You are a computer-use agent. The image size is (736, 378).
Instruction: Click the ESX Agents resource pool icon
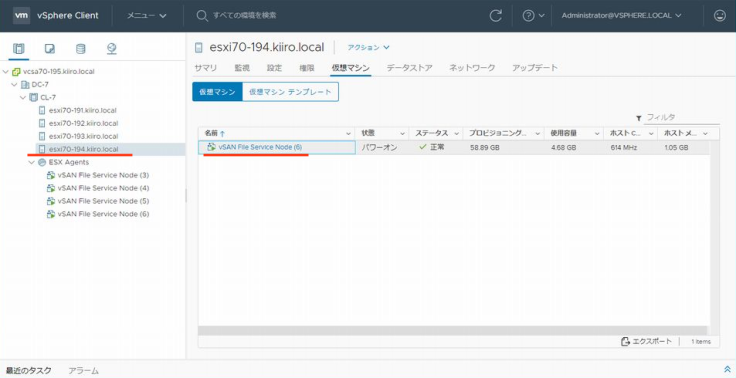click(x=42, y=162)
